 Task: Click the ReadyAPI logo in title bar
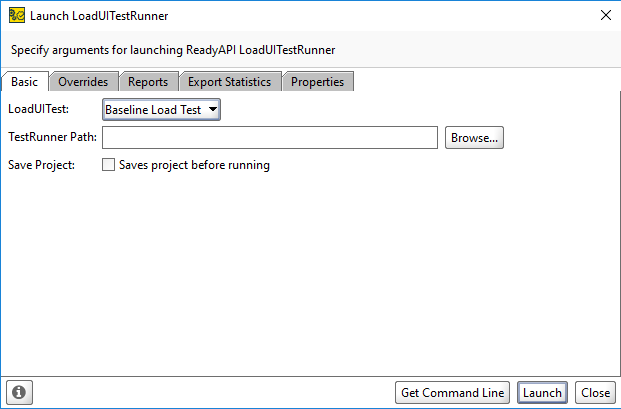pos(16,15)
